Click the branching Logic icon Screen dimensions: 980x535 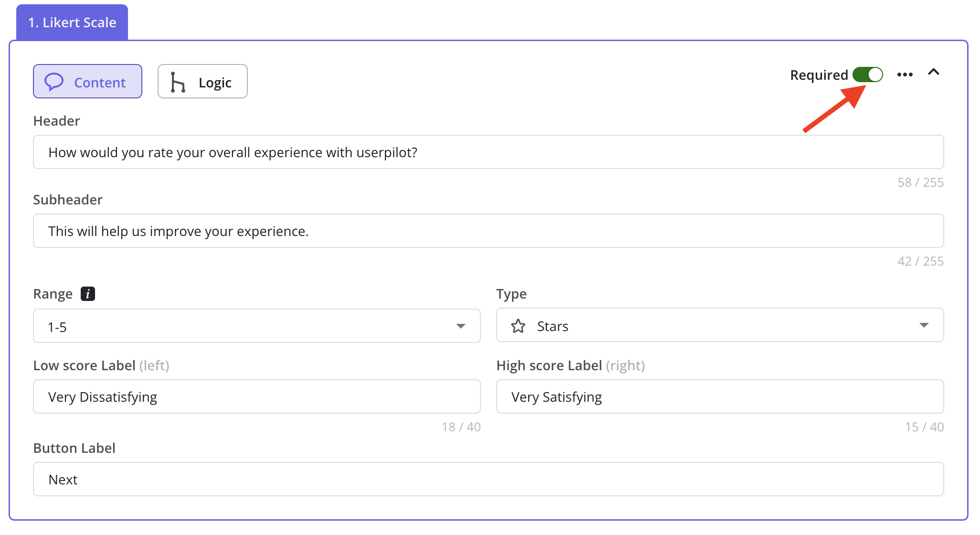tap(178, 82)
